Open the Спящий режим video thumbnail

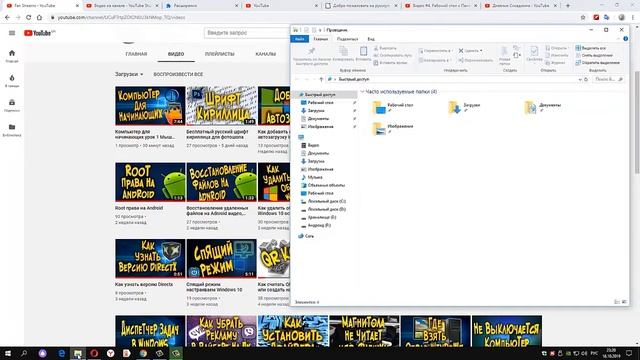222,258
